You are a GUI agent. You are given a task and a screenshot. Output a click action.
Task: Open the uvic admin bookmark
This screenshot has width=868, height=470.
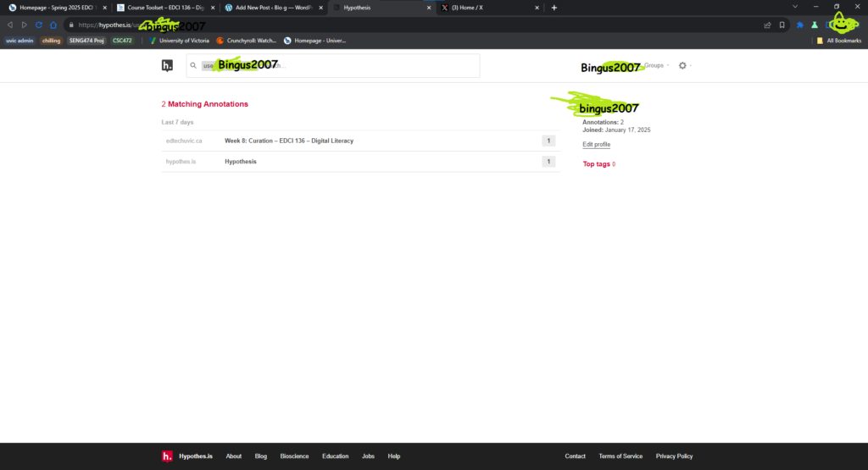pyautogui.click(x=19, y=41)
